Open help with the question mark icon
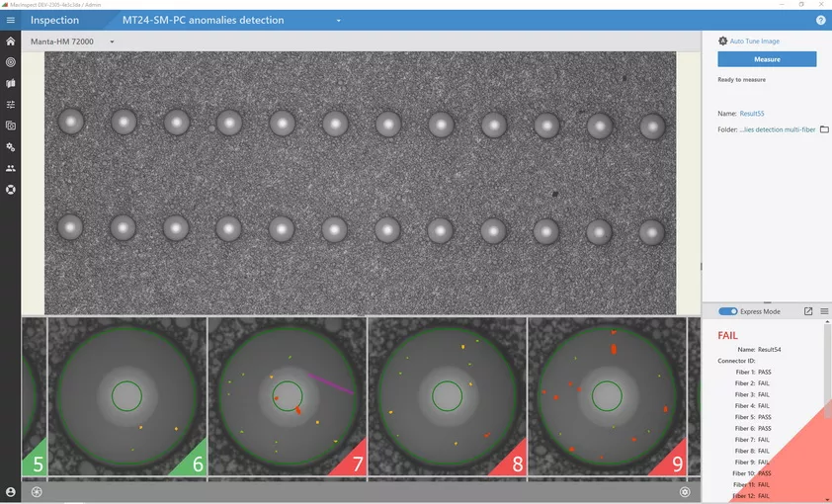The width and height of the screenshot is (832, 504). pos(820,20)
